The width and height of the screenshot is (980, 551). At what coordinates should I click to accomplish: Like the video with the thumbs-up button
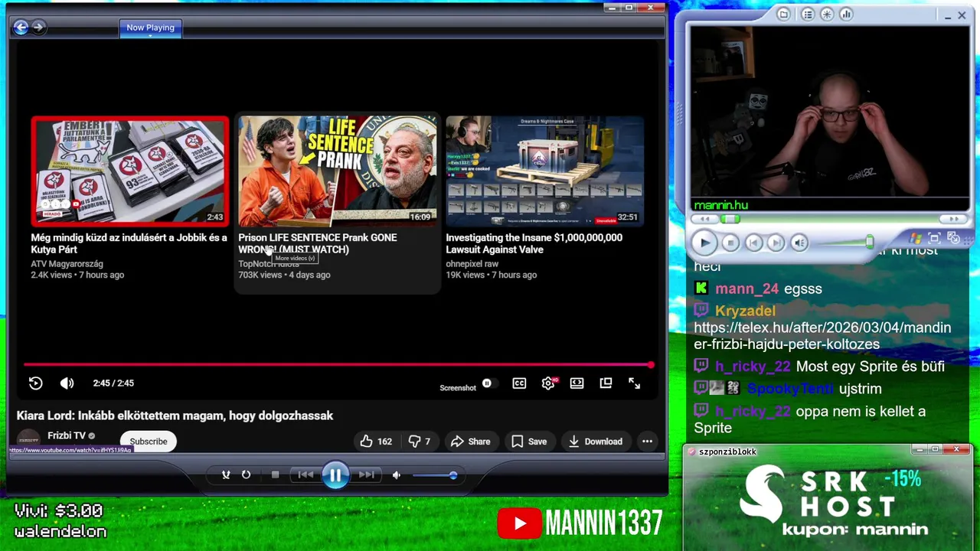pos(376,442)
